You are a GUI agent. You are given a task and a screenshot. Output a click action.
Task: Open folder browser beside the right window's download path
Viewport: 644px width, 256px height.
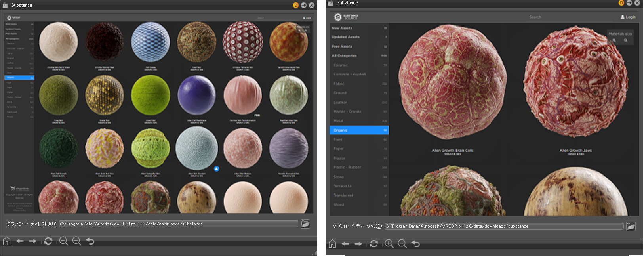(x=631, y=226)
